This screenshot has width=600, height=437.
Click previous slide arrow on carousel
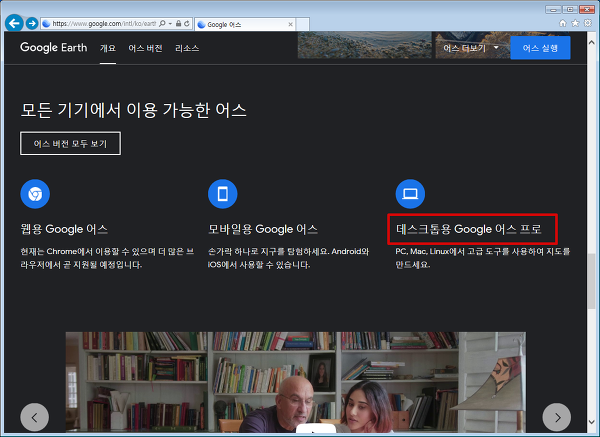coord(34,417)
